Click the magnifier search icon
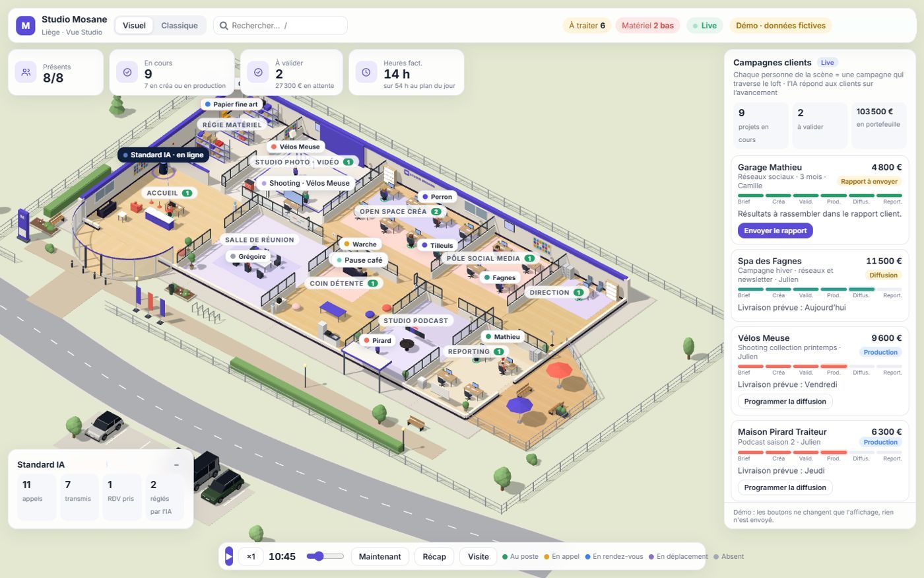 pyautogui.click(x=224, y=26)
